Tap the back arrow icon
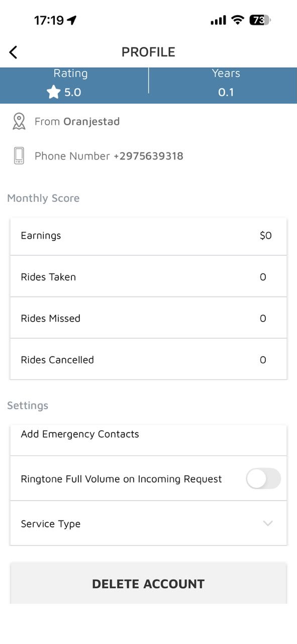 click(x=13, y=52)
